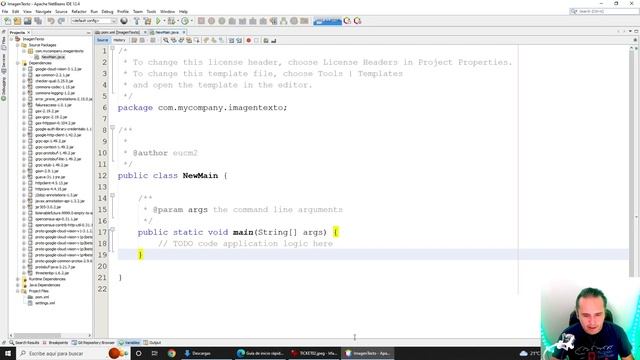Click the Profile project clock icon

[185, 21]
